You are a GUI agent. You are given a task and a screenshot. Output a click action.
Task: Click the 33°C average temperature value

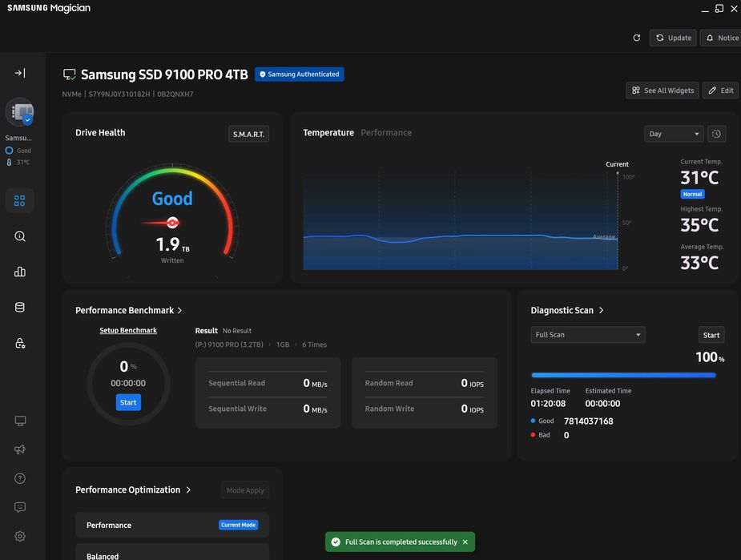(699, 263)
